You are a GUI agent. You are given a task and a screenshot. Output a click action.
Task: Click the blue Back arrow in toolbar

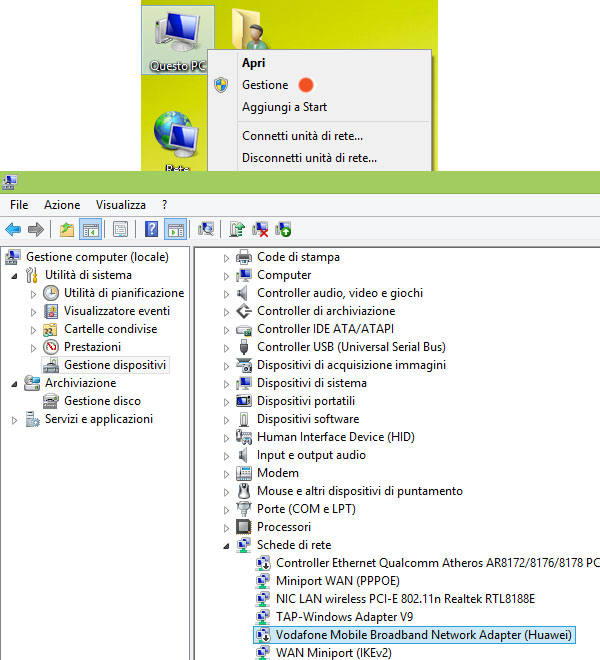click(x=13, y=229)
